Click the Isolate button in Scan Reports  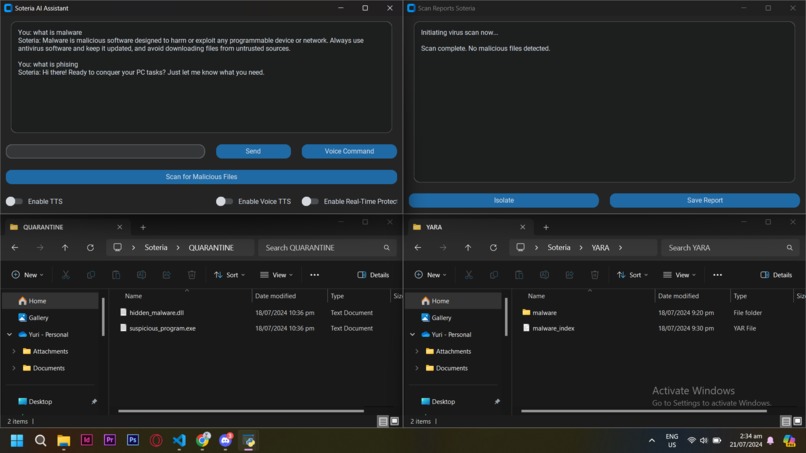click(x=504, y=201)
